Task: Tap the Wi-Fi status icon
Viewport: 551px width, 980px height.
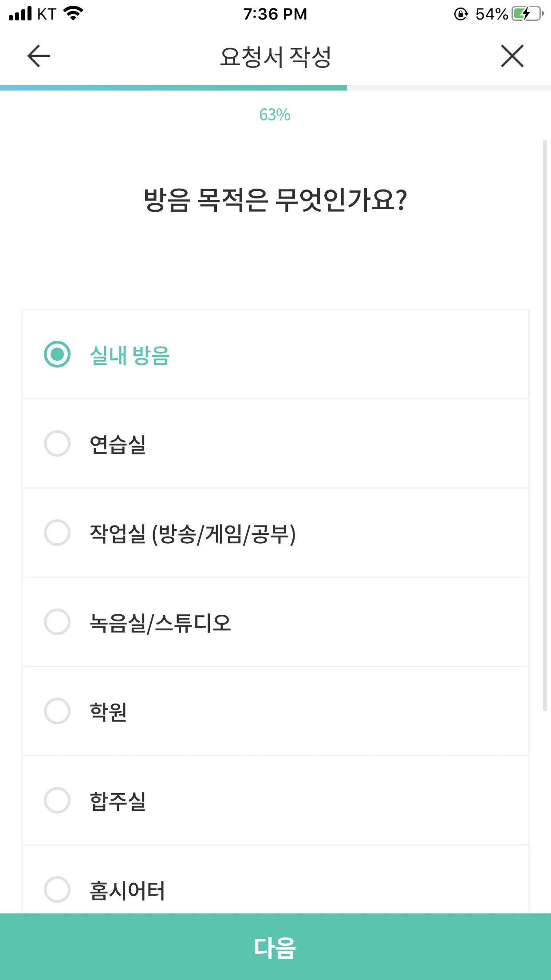Action: 74,13
